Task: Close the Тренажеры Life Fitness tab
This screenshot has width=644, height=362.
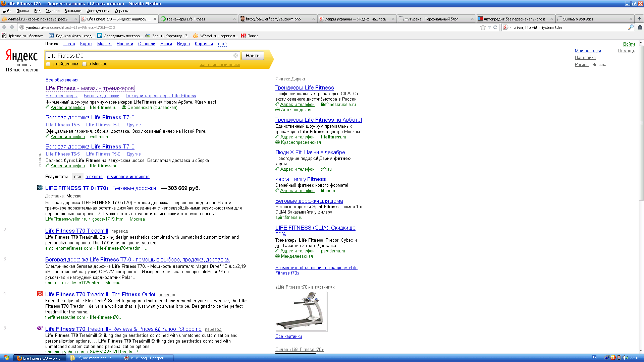Action: pyautogui.click(x=234, y=19)
